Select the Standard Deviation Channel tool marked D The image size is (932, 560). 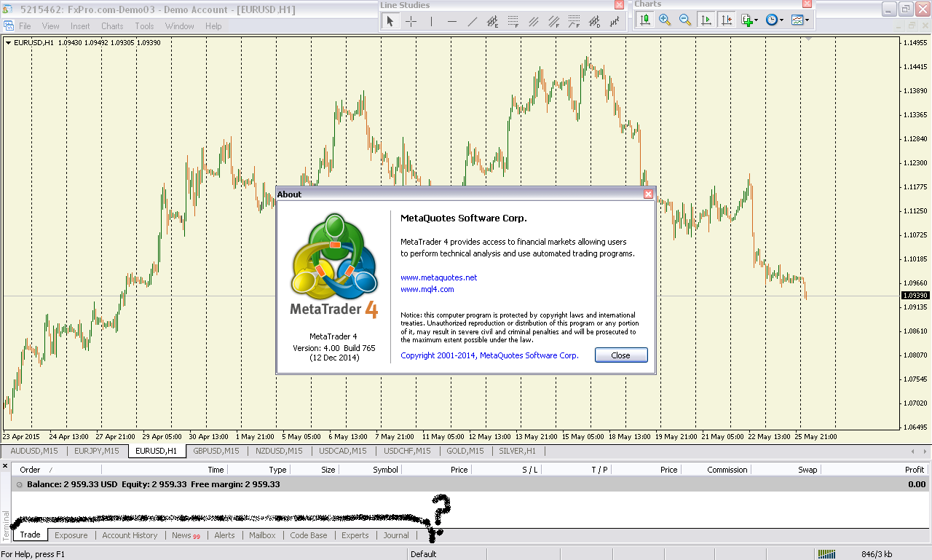coord(595,21)
